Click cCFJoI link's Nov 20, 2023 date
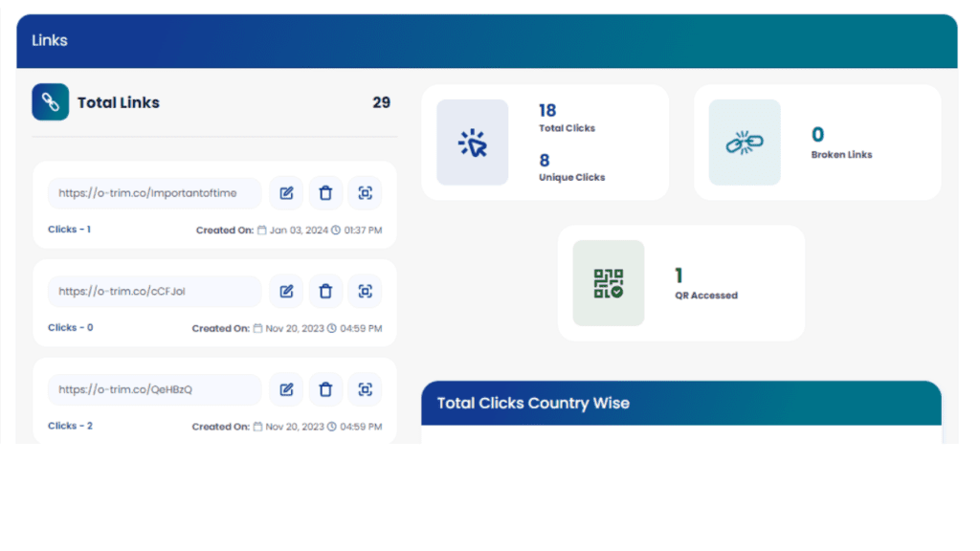This screenshot has width=980, height=551. coord(295,328)
